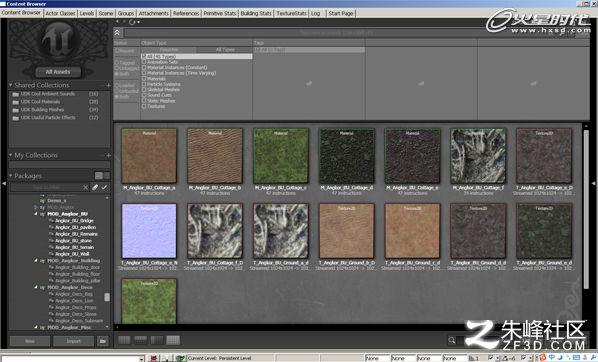Screen dimensions: 598x362
Task: Collapse the MOD_Angkor_Misc package node
Action: [x=36, y=327]
